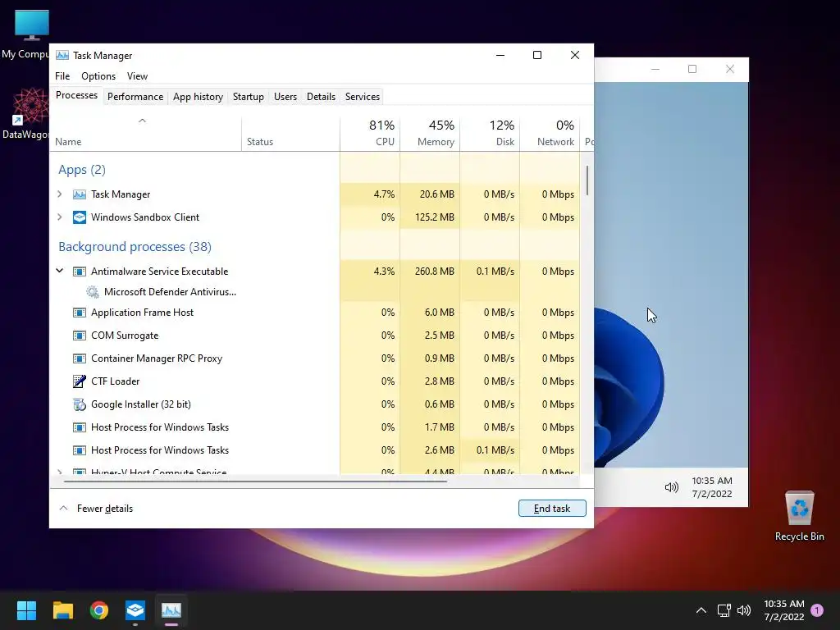Click the host taskbar network tray icon
840x630 pixels.
[724, 610]
